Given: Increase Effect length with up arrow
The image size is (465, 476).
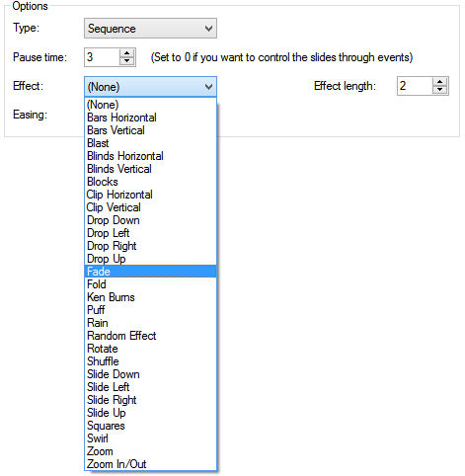Looking at the screenshot, I should 439,82.
